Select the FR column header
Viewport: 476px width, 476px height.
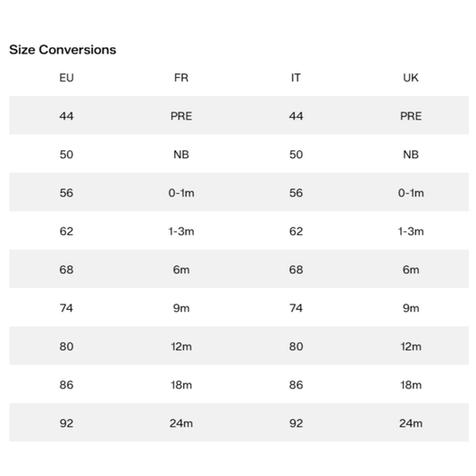tap(181, 78)
